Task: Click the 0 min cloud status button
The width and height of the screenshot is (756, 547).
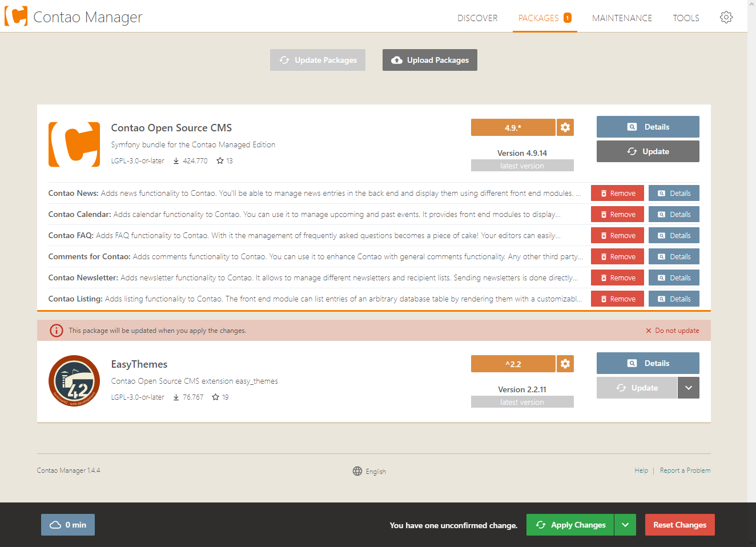Action: pyautogui.click(x=68, y=525)
